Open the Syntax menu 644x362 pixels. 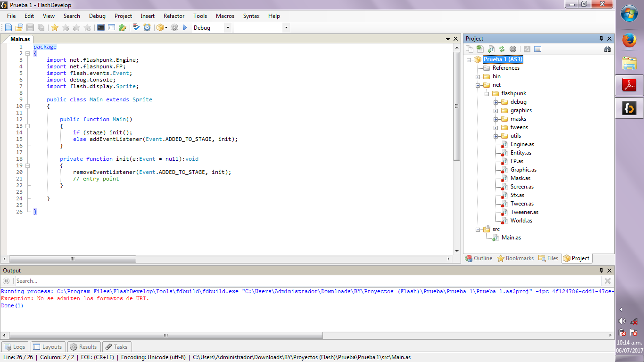tap(251, 16)
